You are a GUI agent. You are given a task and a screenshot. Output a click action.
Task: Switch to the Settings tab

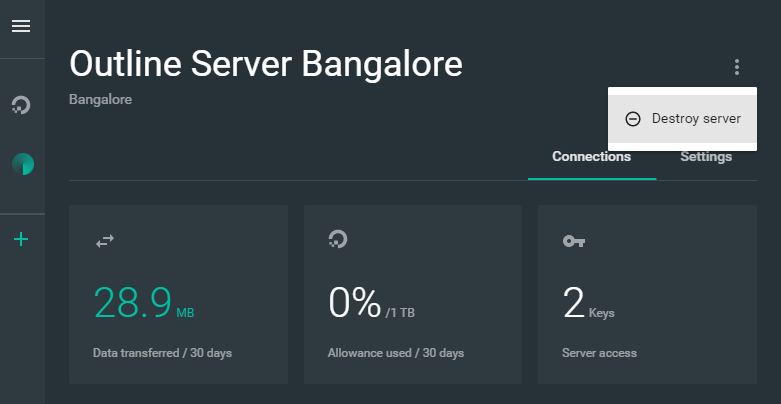click(706, 156)
